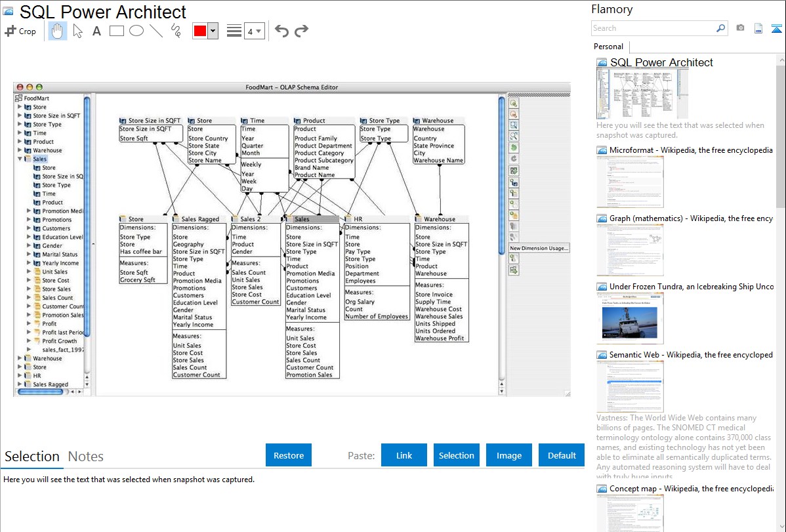Click the blue collapse panel icon

[x=776, y=28]
